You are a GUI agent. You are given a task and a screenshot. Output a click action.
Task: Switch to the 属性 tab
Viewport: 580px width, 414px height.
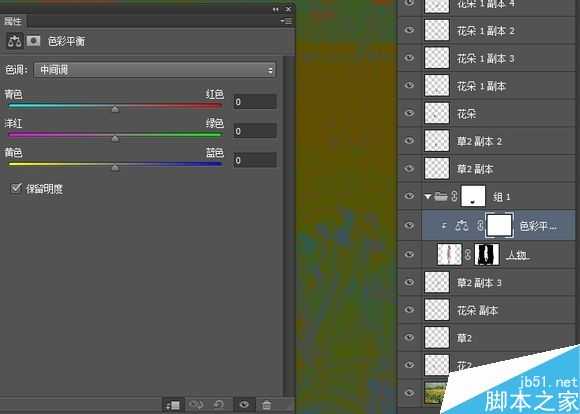click(x=13, y=21)
